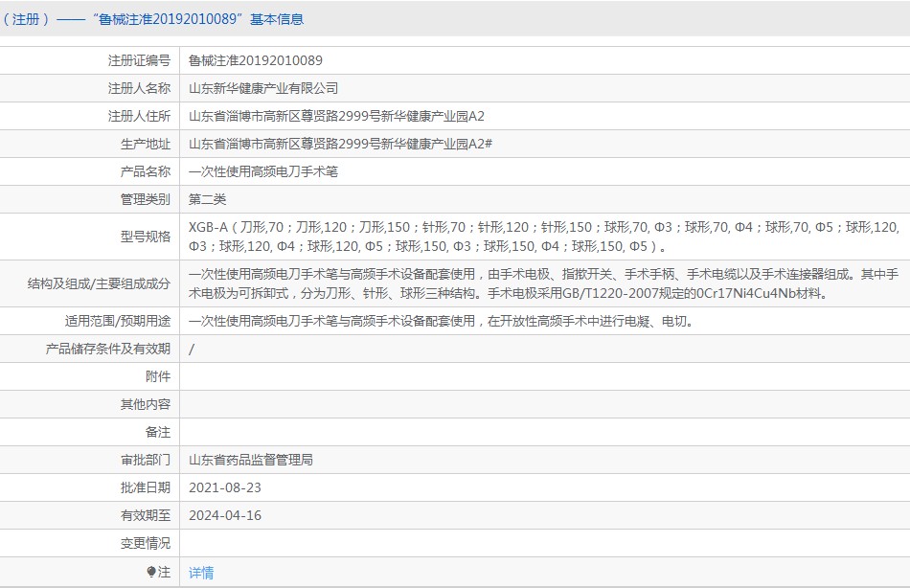This screenshot has width=910, height=588.
Task: Select the page title containing 鲁械注准20192010089 基本信息
Action: pyautogui.click(x=152, y=19)
